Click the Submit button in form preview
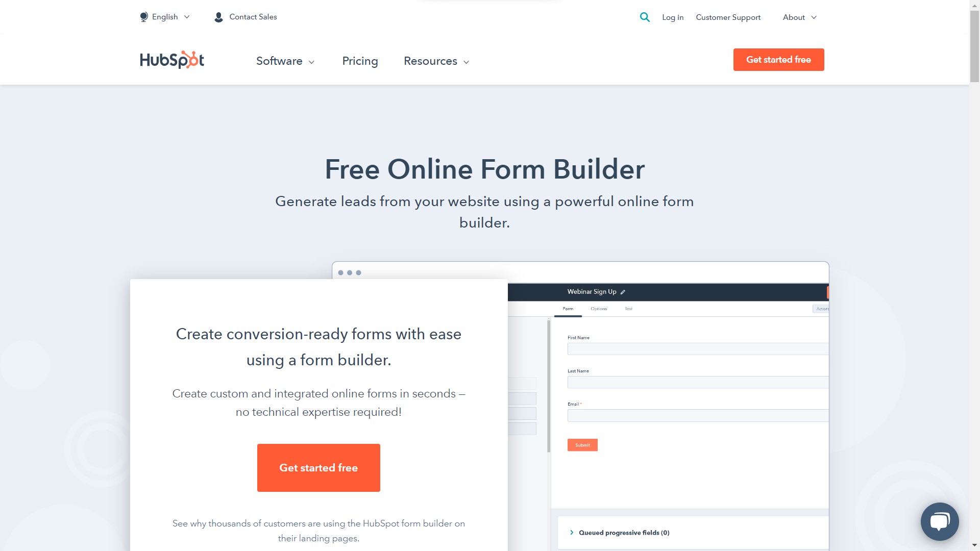This screenshot has height=551, width=980. tap(582, 445)
